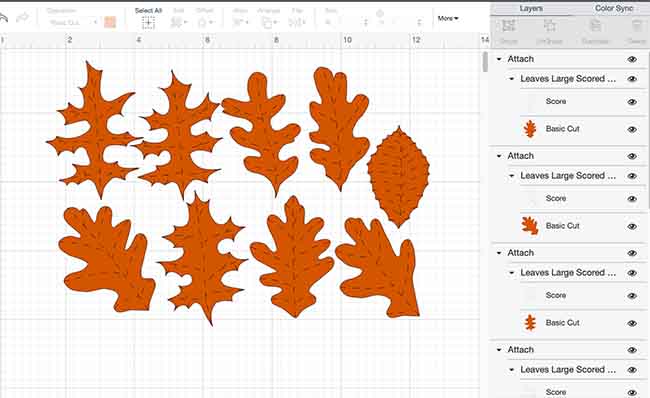Image resolution: width=650 pixels, height=398 pixels.
Task: Open the More dropdown menu
Action: coord(448,18)
